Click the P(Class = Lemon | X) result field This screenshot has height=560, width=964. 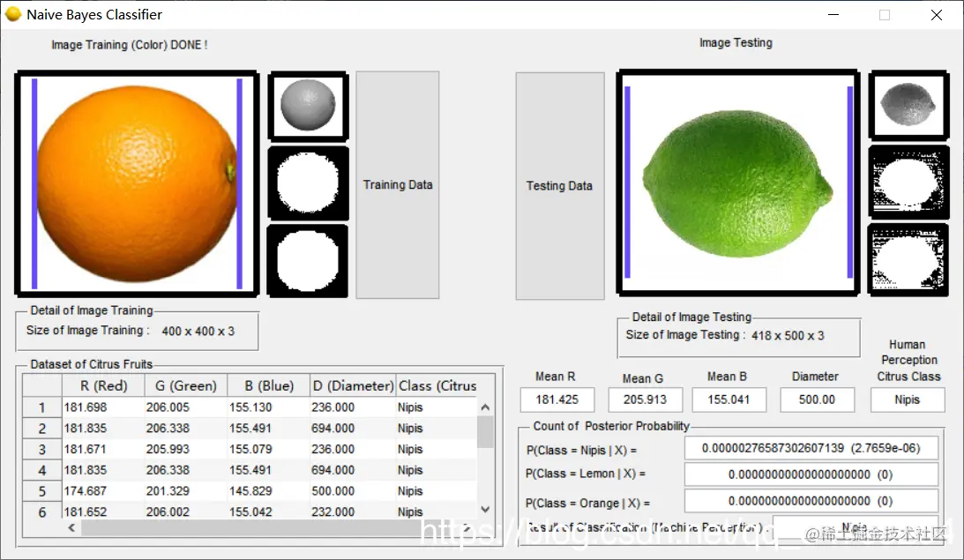(811, 474)
